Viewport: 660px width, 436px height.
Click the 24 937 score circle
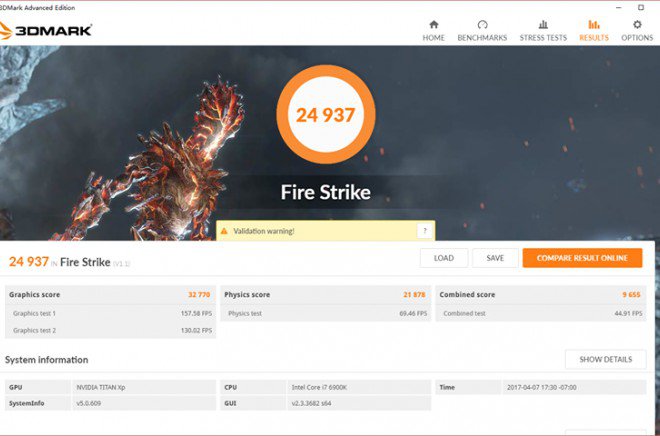pyautogui.click(x=325, y=114)
